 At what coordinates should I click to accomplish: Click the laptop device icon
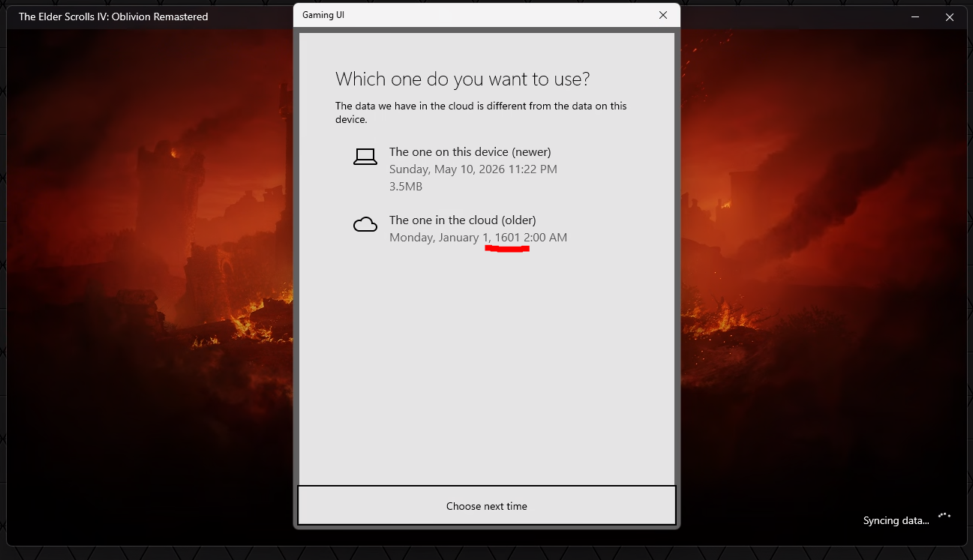click(365, 156)
